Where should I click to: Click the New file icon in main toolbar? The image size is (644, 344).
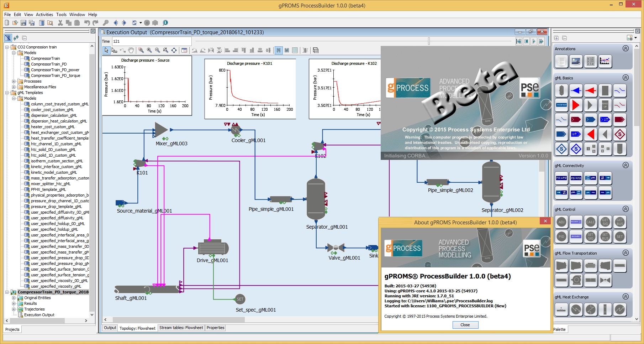7,23
